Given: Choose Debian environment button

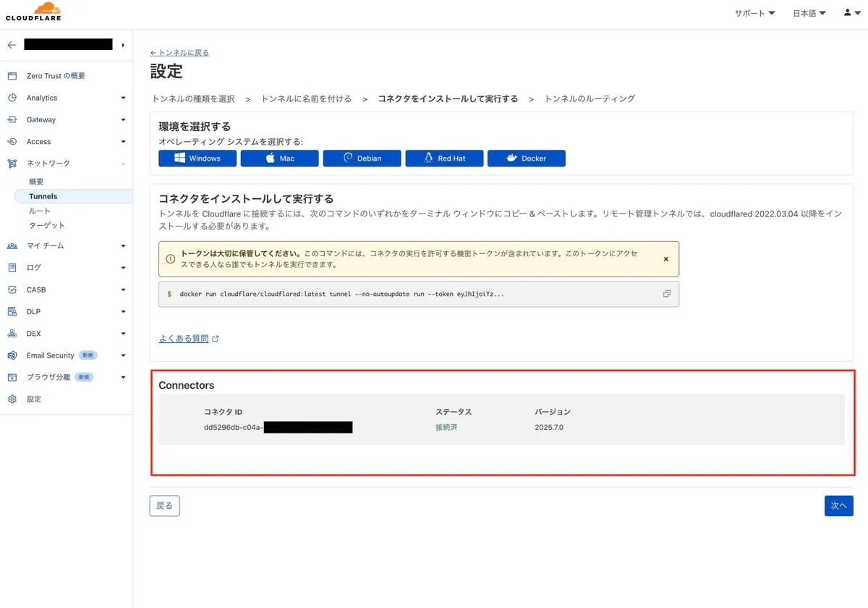Looking at the screenshot, I should point(362,159).
